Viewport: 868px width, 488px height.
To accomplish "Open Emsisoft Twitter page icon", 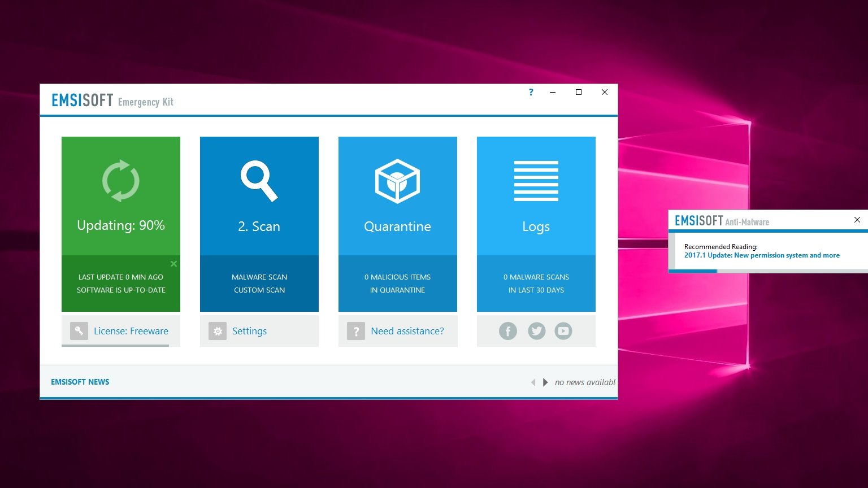I will 537,331.
